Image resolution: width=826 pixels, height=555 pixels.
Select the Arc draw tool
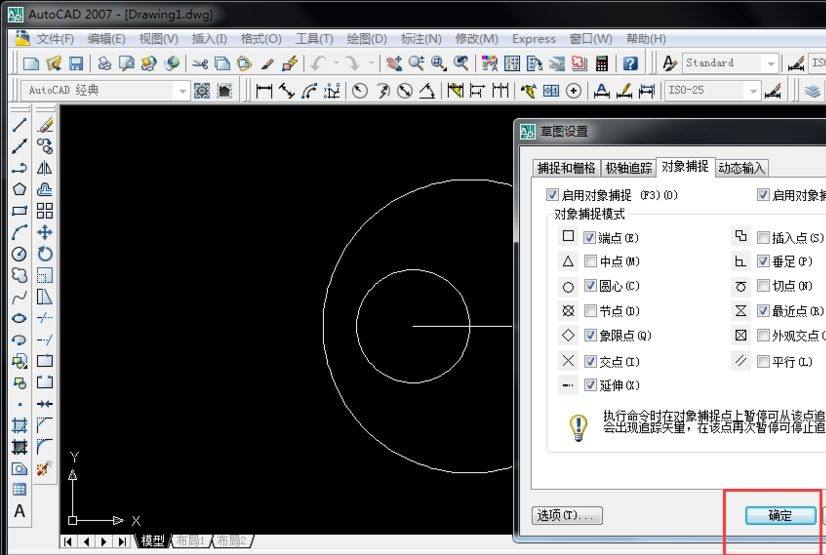[x=19, y=232]
